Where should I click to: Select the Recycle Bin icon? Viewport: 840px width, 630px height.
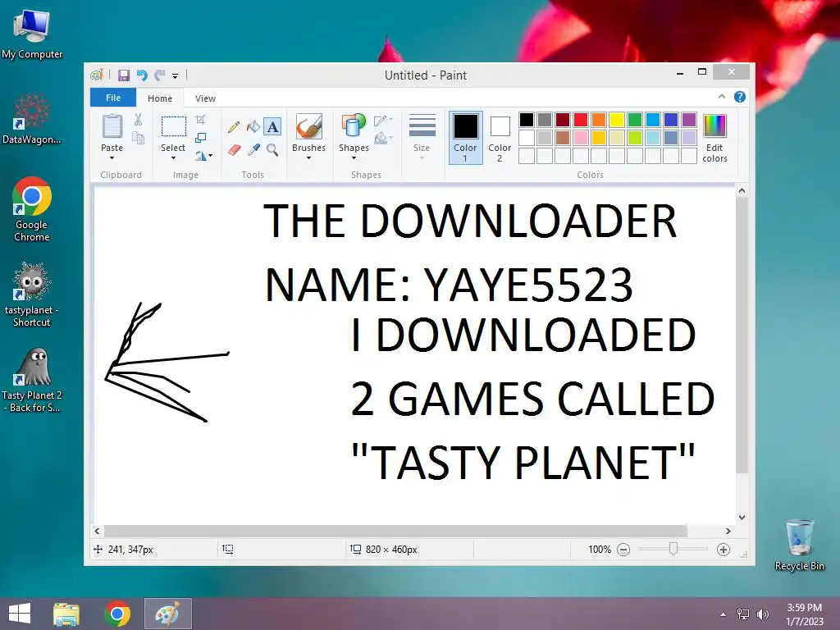click(799, 545)
